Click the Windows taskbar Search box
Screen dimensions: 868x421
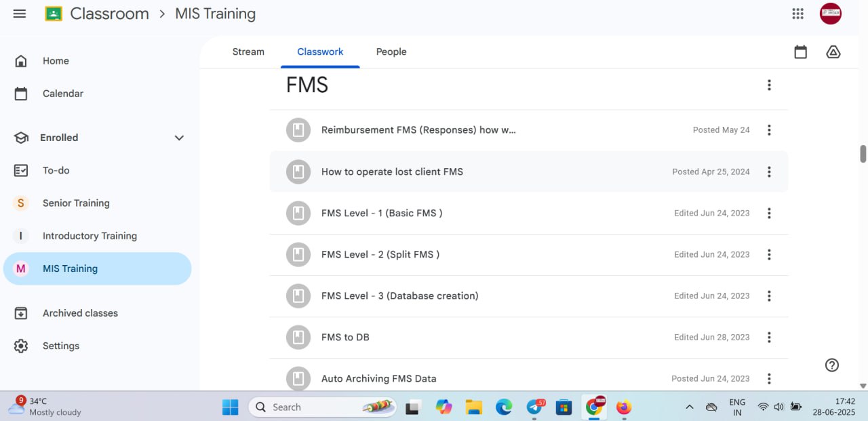pyautogui.click(x=312, y=407)
